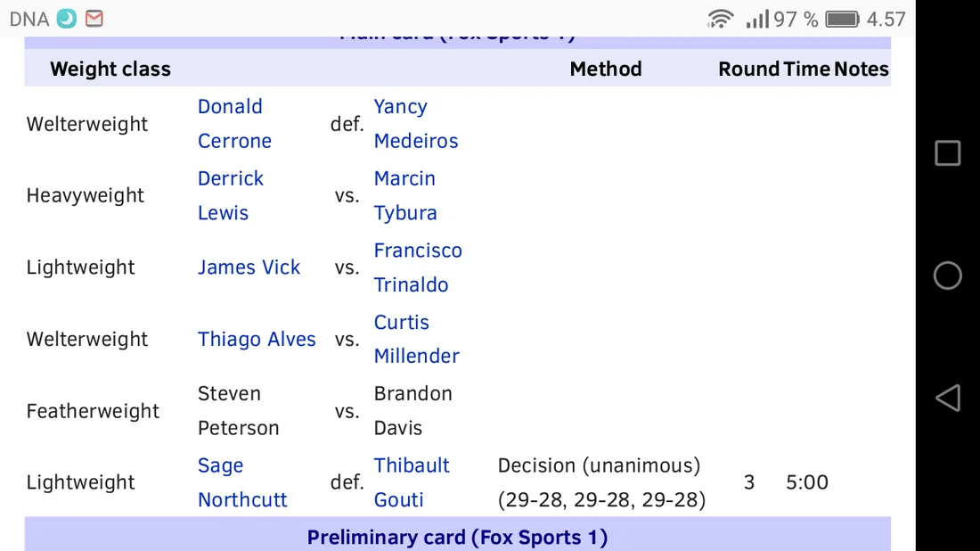The height and width of the screenshot is (551, 980).
Task: Tap the Wi-Fi signal icon
Action: coord(720,19)
